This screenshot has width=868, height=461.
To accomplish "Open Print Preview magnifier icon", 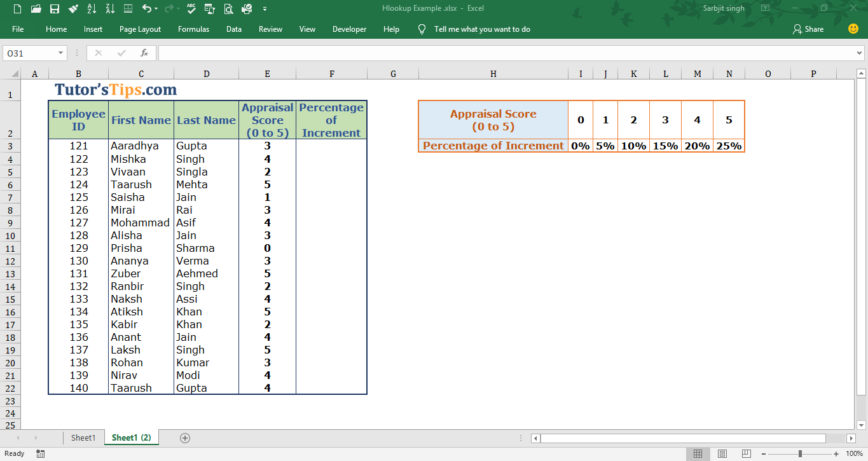I will click(228, 9).
